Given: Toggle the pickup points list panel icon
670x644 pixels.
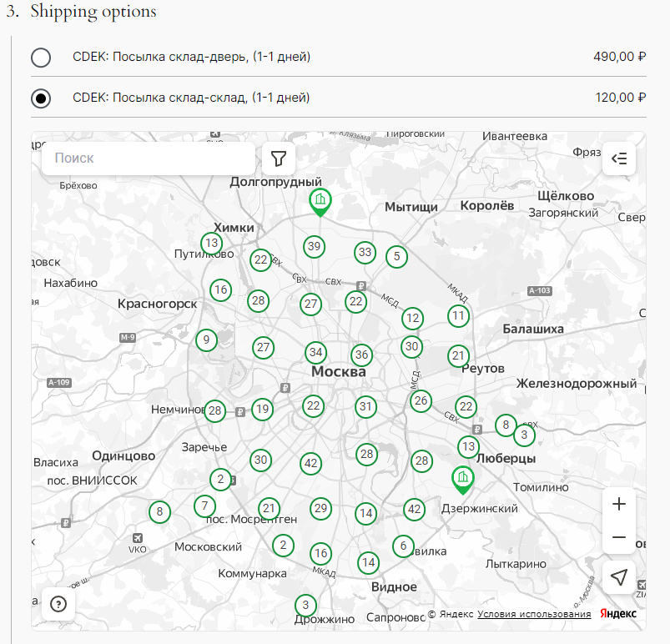Looking at the screenshot, I should point(619,158).
